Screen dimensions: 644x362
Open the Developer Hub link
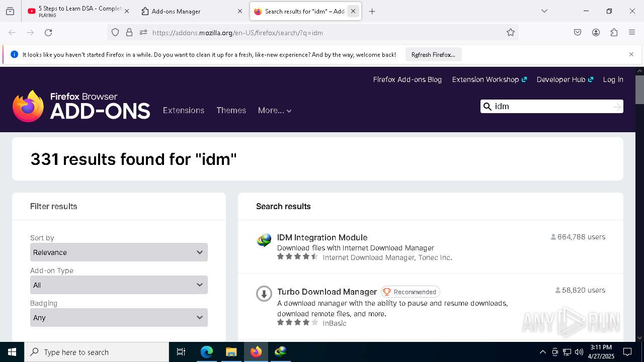tap(565, 79)
